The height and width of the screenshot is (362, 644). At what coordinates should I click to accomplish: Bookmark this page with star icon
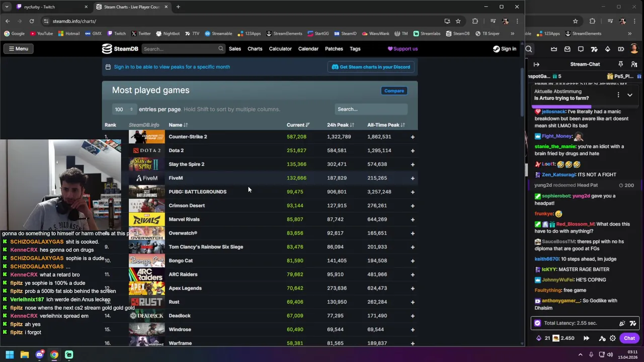click(x=458, y=21)
